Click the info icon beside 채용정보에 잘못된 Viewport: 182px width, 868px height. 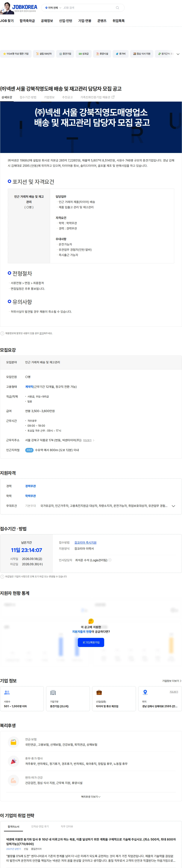point(2,333)
